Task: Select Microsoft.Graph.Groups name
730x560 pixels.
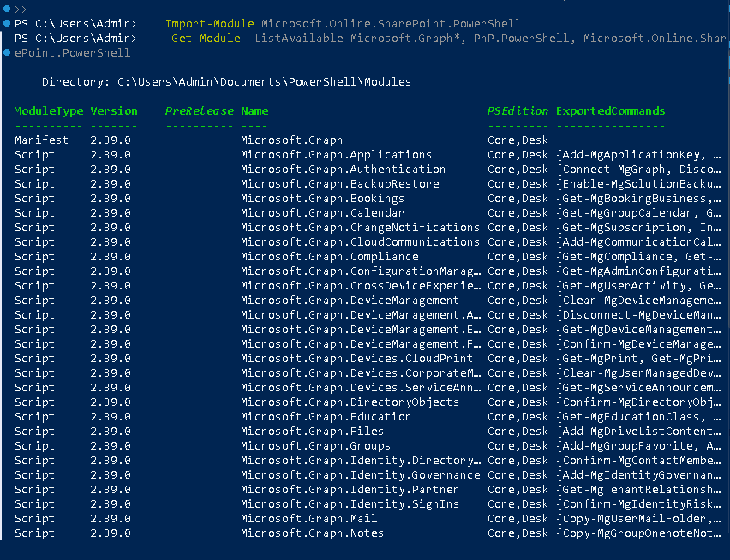Action: tap(315, 446)
